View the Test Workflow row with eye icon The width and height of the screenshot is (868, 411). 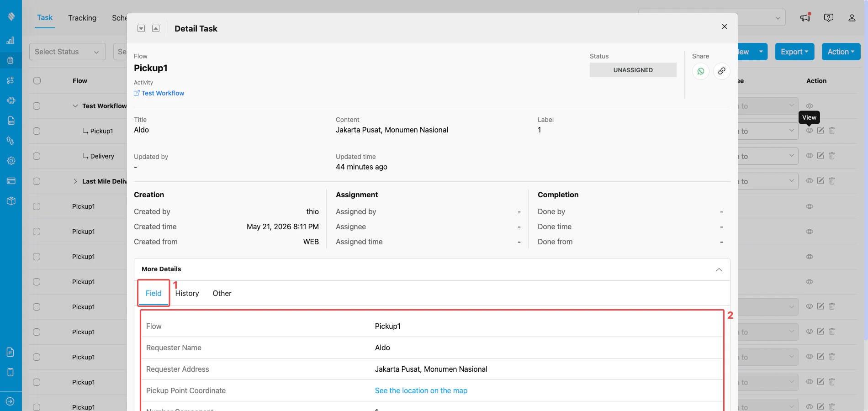[810, 106]
